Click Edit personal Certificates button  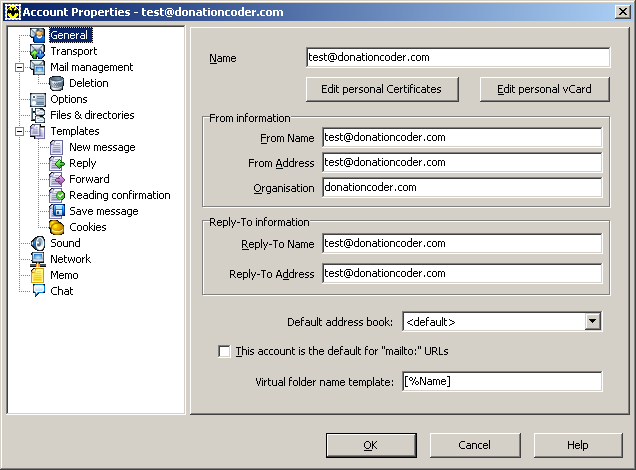[x=382, y=89]
